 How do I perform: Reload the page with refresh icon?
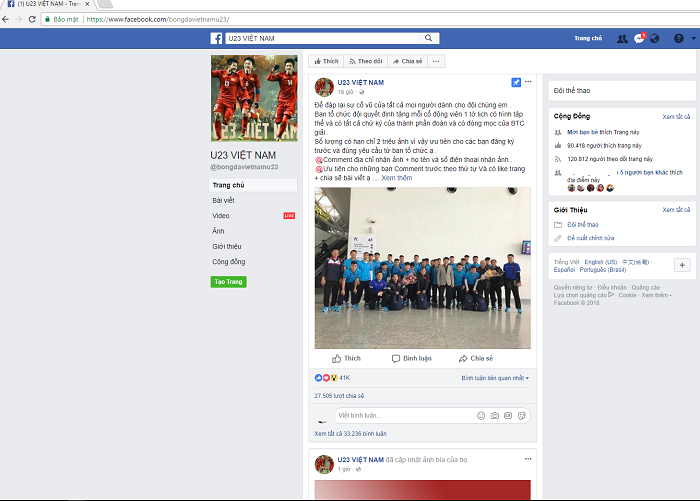32,19
